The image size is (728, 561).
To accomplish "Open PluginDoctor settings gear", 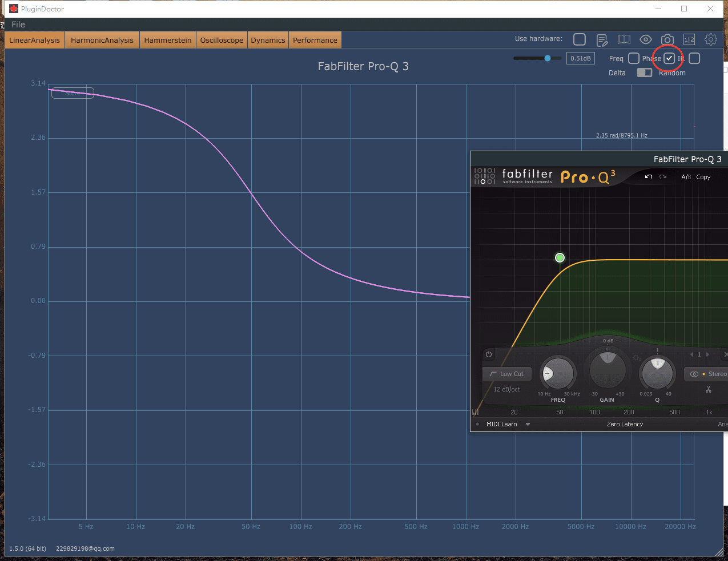I will pos(711,39).
